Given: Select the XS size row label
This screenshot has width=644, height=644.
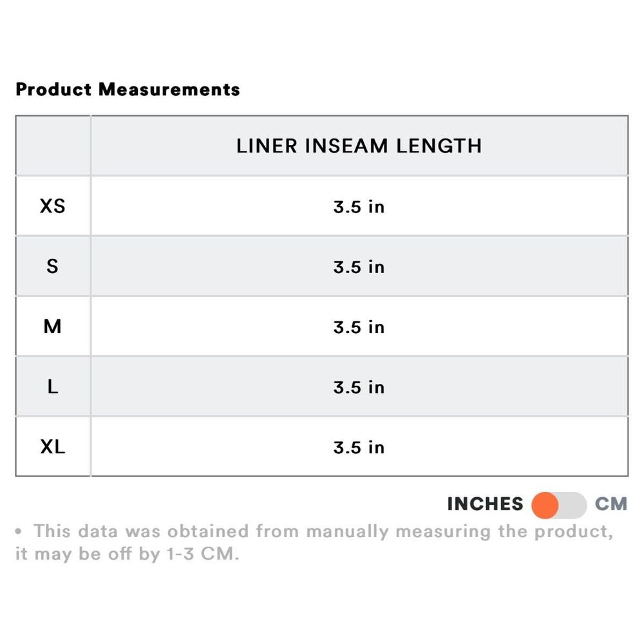Looking at the screenshot, I should [x=53, y=206].
